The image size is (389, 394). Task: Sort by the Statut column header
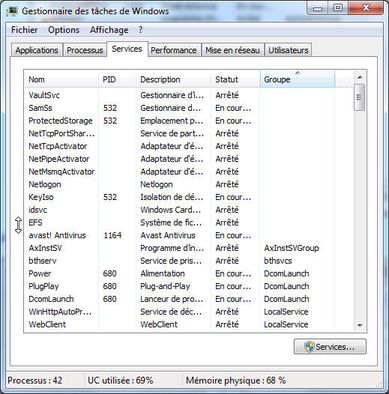[235, 79]
